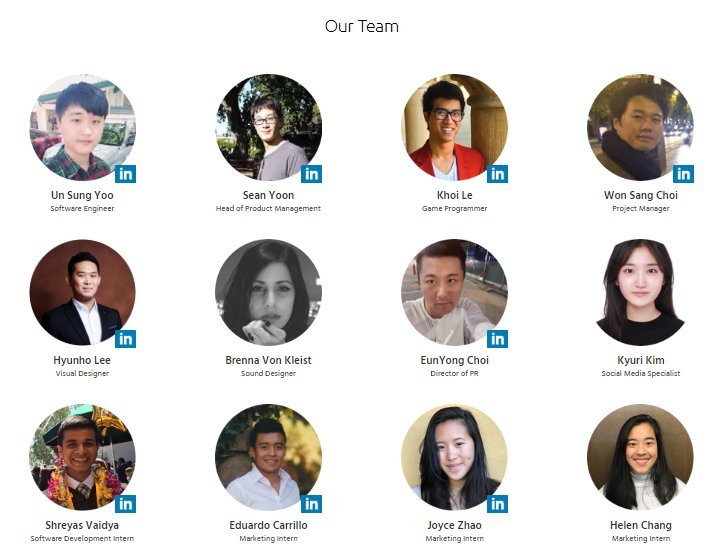Click Khoi Le's LinkedIn badge
This screenshot has width=728, height=546.
pyautogui.click(x=497, y=174)
